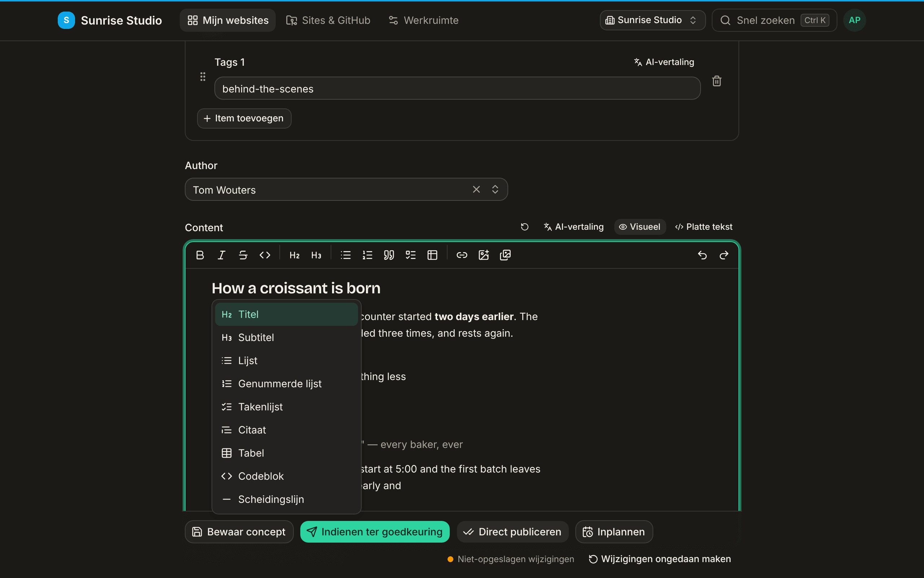Choose Codeblok from block menu
This screenshot has width=924, height=578.
click(286, 476)
